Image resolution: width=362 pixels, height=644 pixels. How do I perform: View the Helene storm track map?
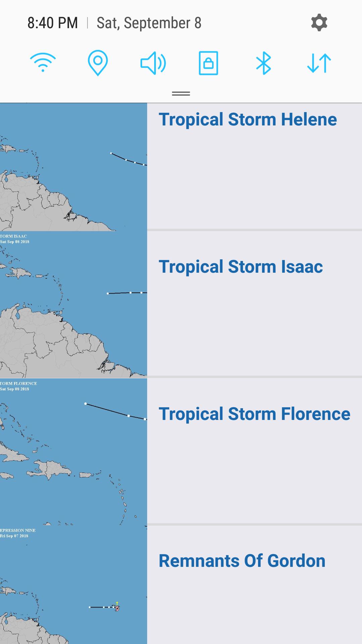(73, 167)
